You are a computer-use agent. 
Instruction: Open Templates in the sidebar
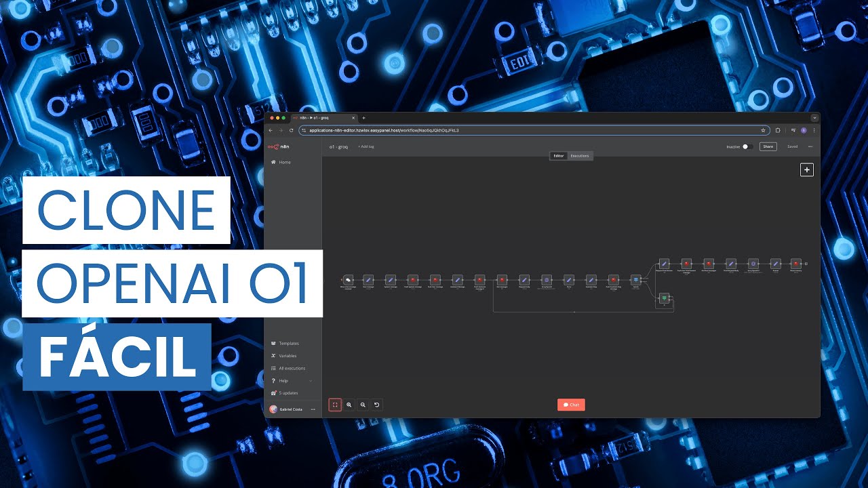[285, 344]
